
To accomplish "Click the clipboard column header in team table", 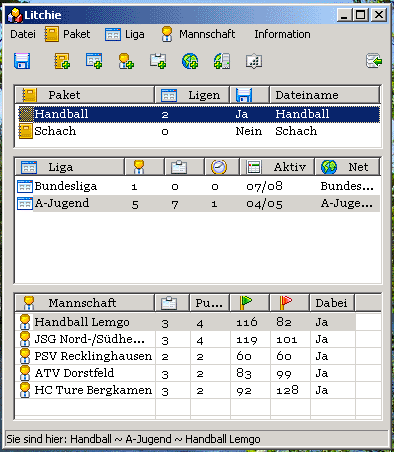I will (x=172, y=303).
